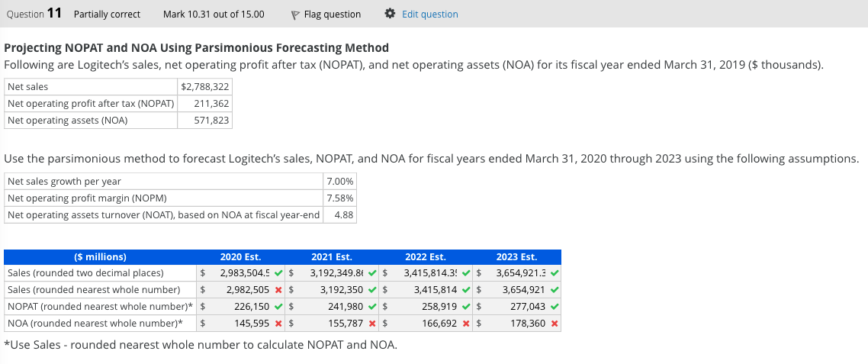The height and width of the screenshot is (364, 868).
Task: Click the question title heading Projecting NOPAT and NOA
Action: [x=197, y=47]
